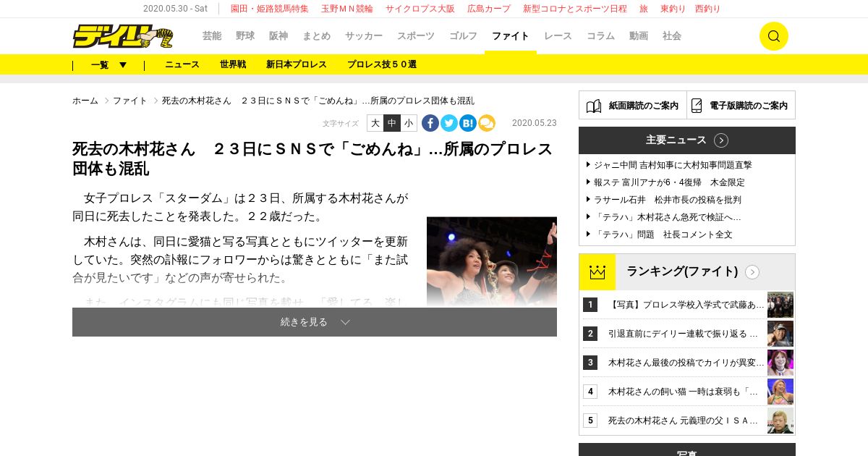Screen dimensions: 868x456
Task: Click the 電子版購読 smartphone icon
Action: [x=697, y=106]
